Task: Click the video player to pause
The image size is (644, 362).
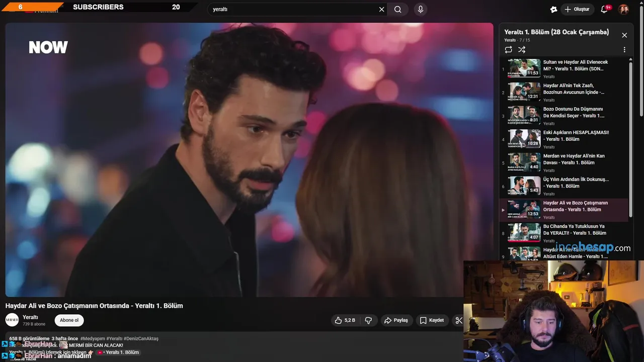Action: click(x=249, y=160)
